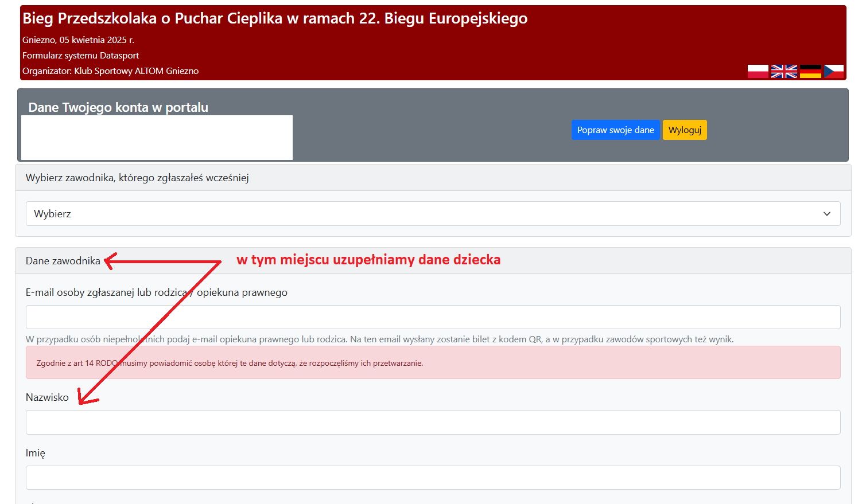Click the Czech flag icon
Image resolution: width=866 pixels, height=504 pixels.
[834, 72]
